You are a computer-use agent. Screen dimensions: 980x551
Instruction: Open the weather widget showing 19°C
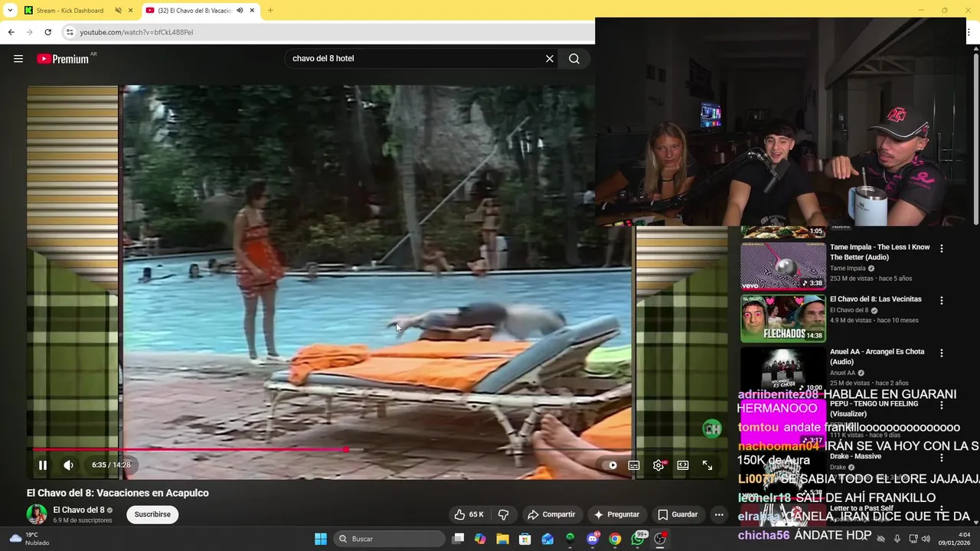[x=29, y=539]
